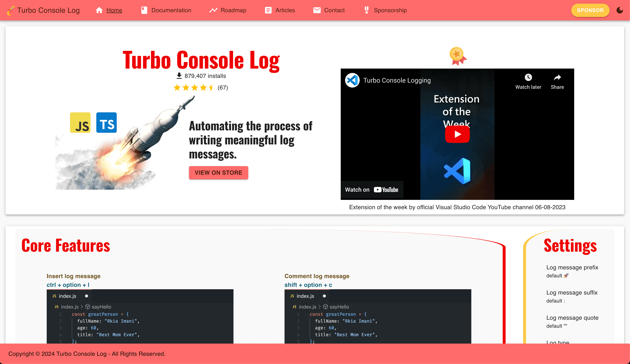Image resolution: width=630 pixels, height=364 pixels.
Task: Click the rocket emoji default prefix
Action: point(566,275)
